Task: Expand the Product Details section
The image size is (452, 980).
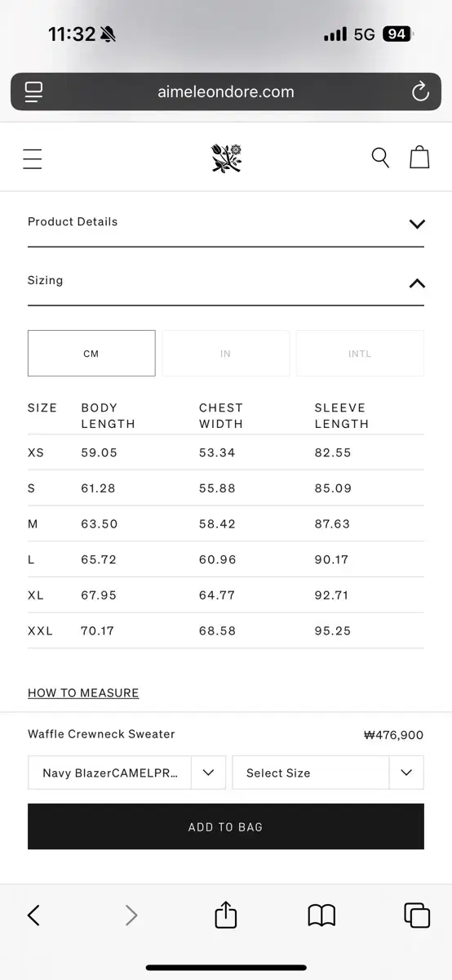Action: pyautogui.click(x=226, y=222)
